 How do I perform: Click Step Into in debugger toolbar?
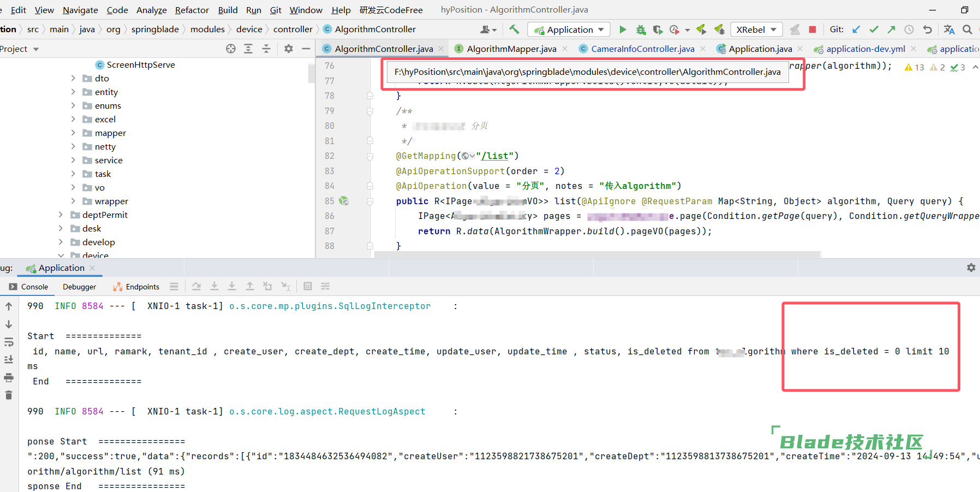[x=214, y=286]
